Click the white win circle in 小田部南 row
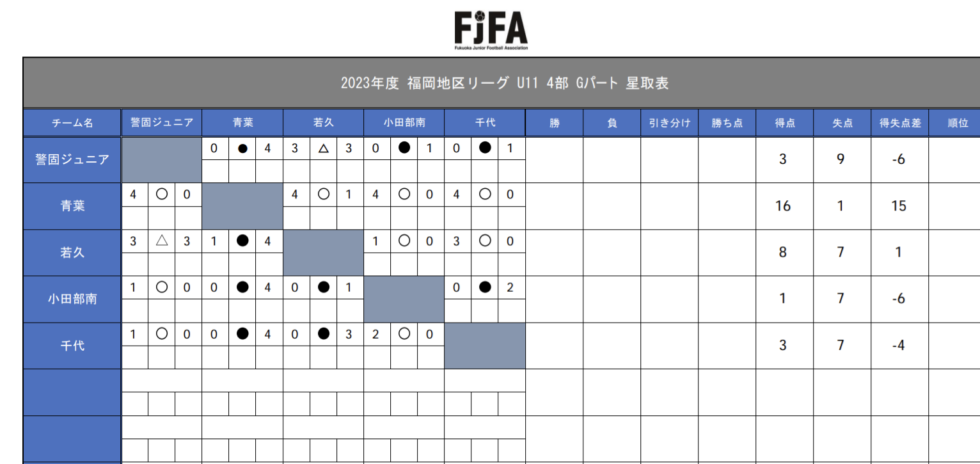 click(x=162, y=287)
